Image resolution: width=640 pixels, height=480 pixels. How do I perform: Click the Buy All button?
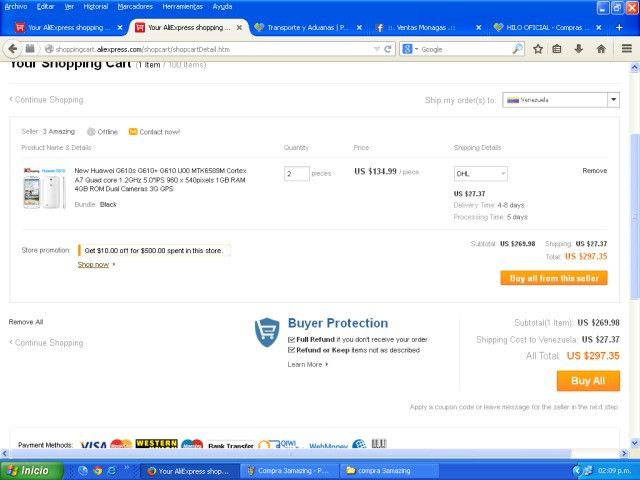(x=588, y=380)
